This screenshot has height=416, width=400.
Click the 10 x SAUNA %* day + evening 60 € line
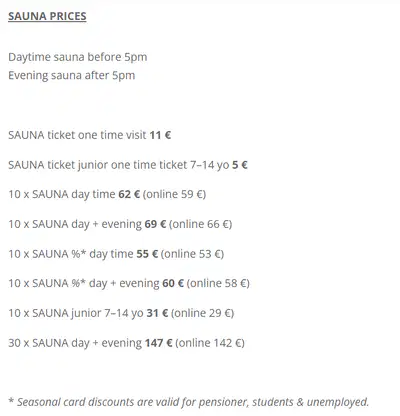tap(129, 283)
